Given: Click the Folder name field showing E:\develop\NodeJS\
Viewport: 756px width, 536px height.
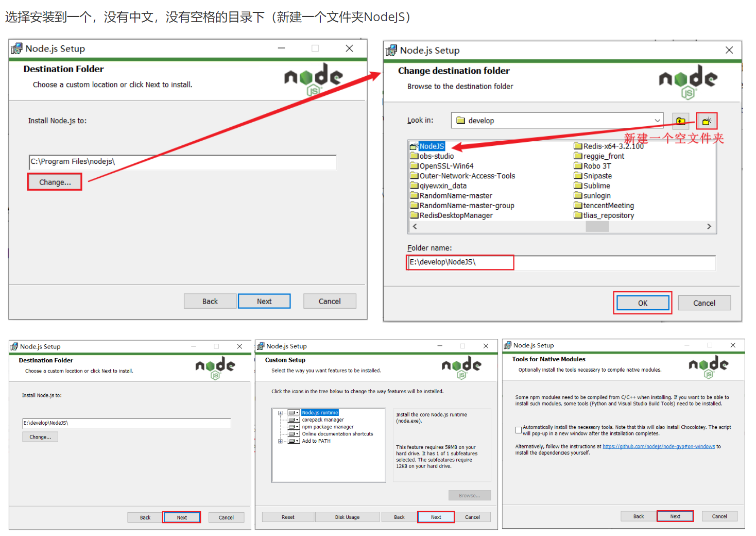Looking at the screenshot, I should click(561, 262).
